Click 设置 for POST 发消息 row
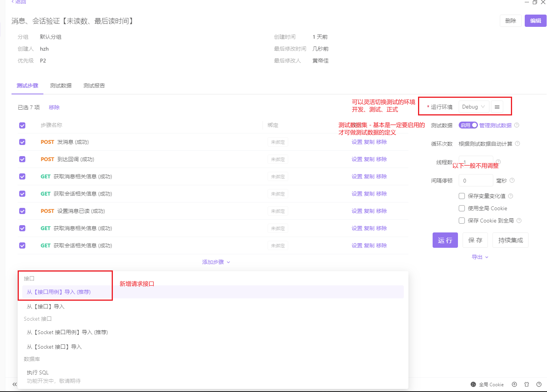This screenshot has width=547, height=392. [357, 142]
